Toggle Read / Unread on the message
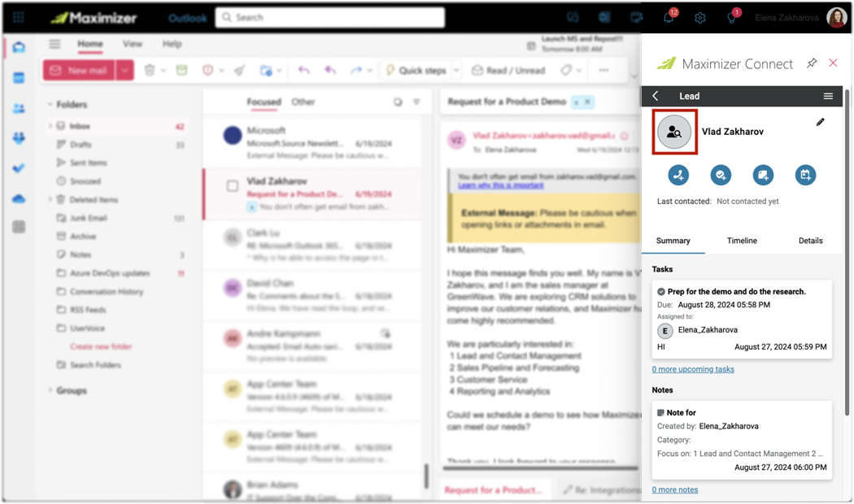854x504 pixels. [x=508, y=70]
